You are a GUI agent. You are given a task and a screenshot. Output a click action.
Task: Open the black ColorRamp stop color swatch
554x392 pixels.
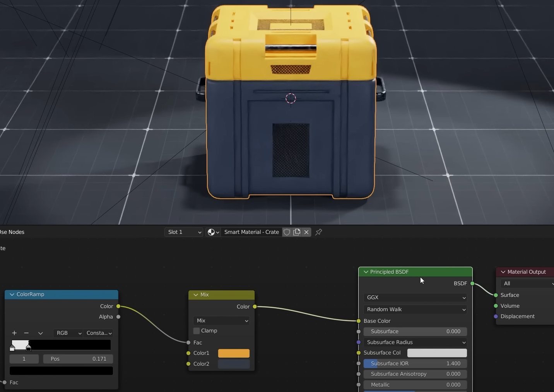click(x=61, y=371)
